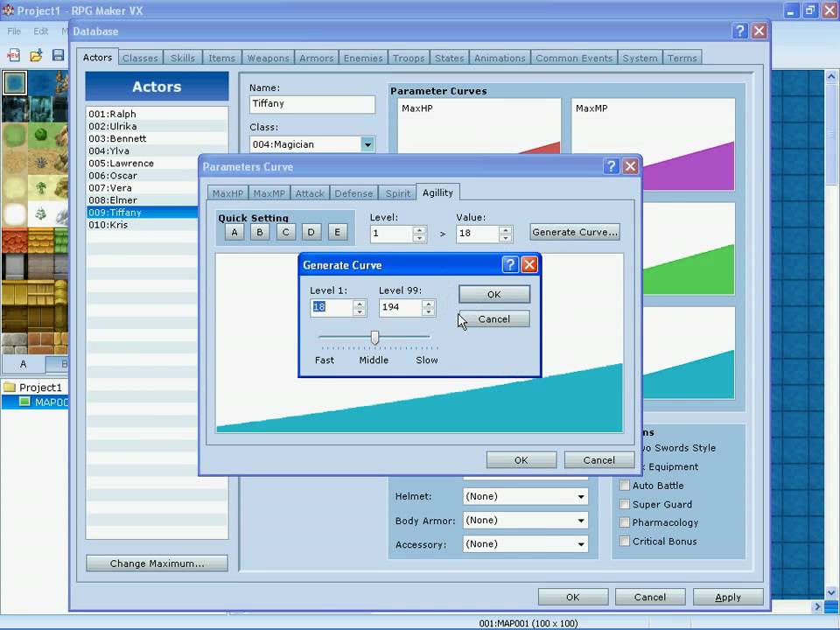Click the Generate Curve help icon
Image resolution: width=840 pixels, height=630 pixels.
pyautogui.click(x=510, y=264)
